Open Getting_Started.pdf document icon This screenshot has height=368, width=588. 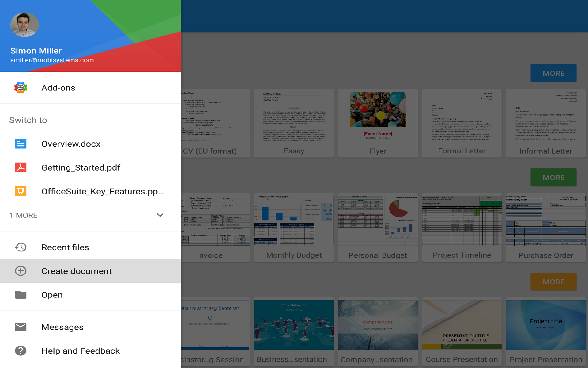coord(20,167)
